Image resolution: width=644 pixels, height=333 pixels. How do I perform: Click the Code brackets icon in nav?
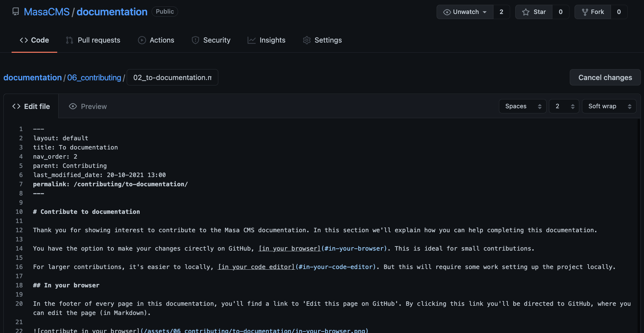click(24, 40)
